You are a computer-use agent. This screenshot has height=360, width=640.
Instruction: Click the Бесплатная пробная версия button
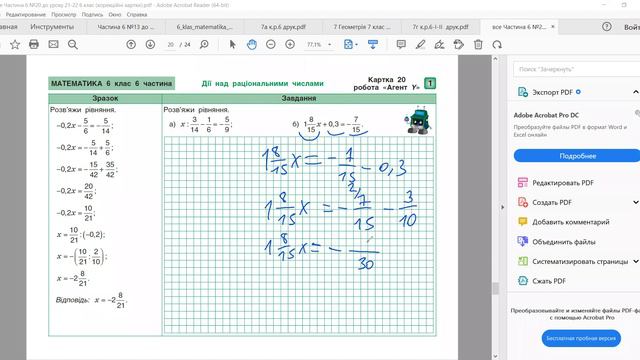pyautogui.click(x=581, y=338)
